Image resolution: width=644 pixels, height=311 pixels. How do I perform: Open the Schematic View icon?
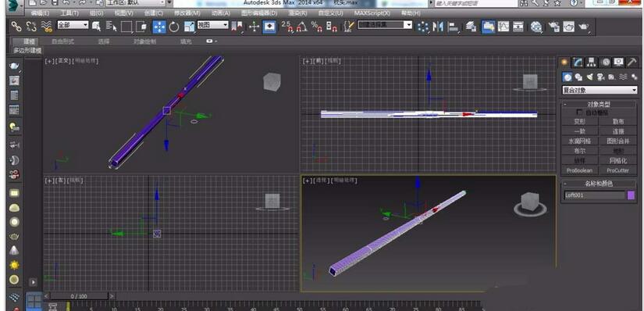click(x=518, y=27)
